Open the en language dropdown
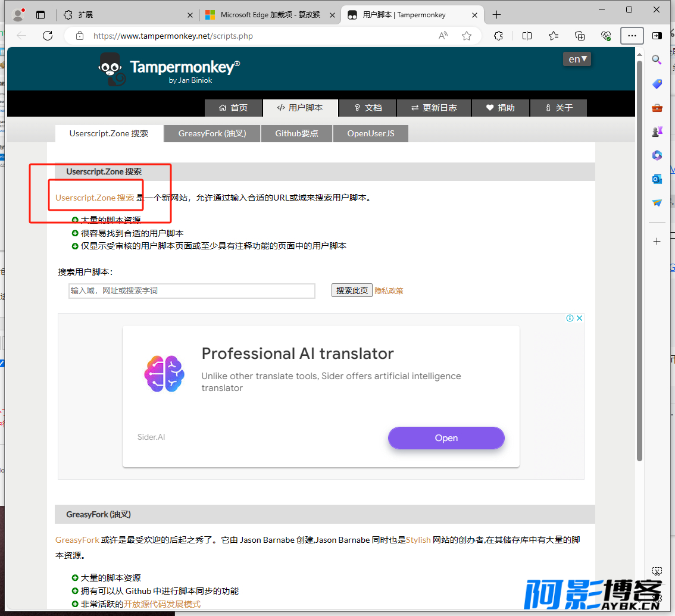This screenshot has width=675, height=616. coord(577,59)
